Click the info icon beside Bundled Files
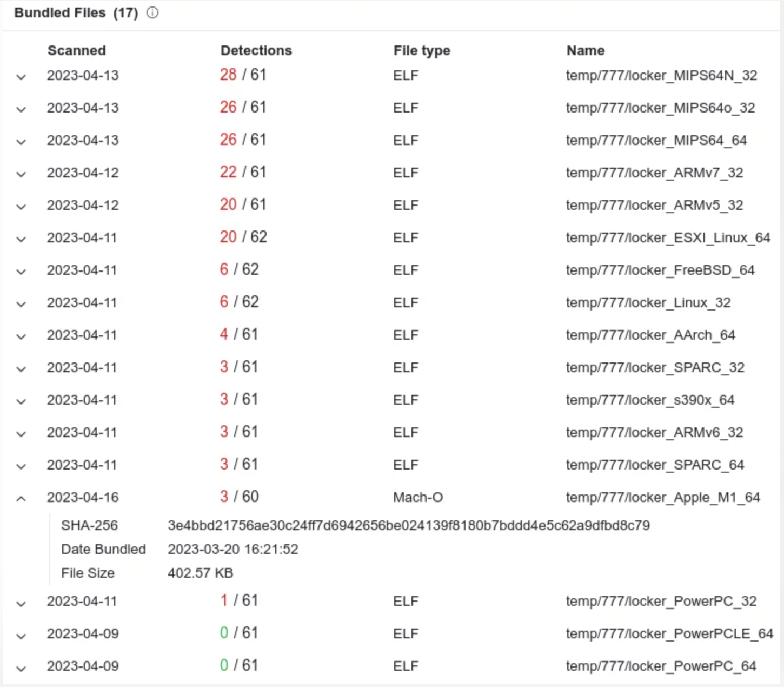This screenshot has width=784, height=687. 152,13
